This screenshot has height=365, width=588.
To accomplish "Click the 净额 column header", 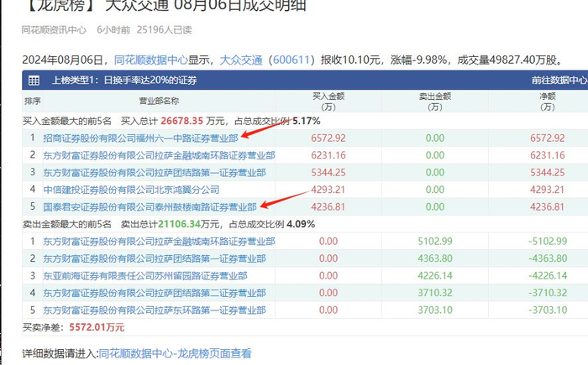I will coord(548,102).
